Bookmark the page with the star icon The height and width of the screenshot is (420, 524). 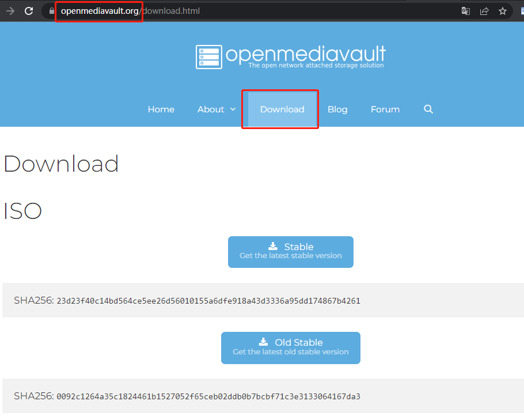point(503,11)
